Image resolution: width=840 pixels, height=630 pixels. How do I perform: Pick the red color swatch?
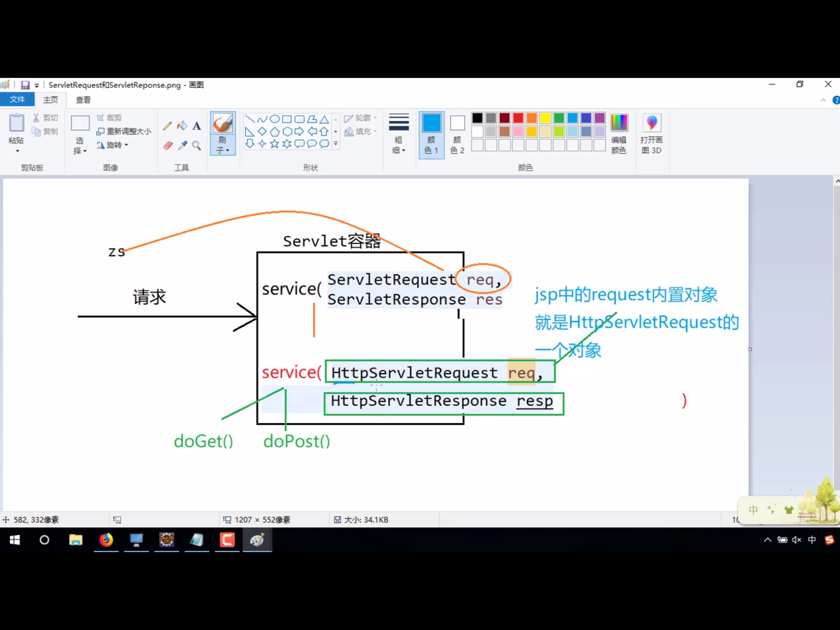518,118
